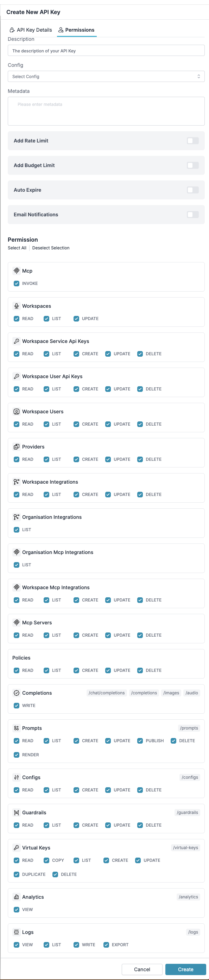Uncheck INVOKE under Mcp
This screenshot has width=209, height=980.
pos(17,284)
